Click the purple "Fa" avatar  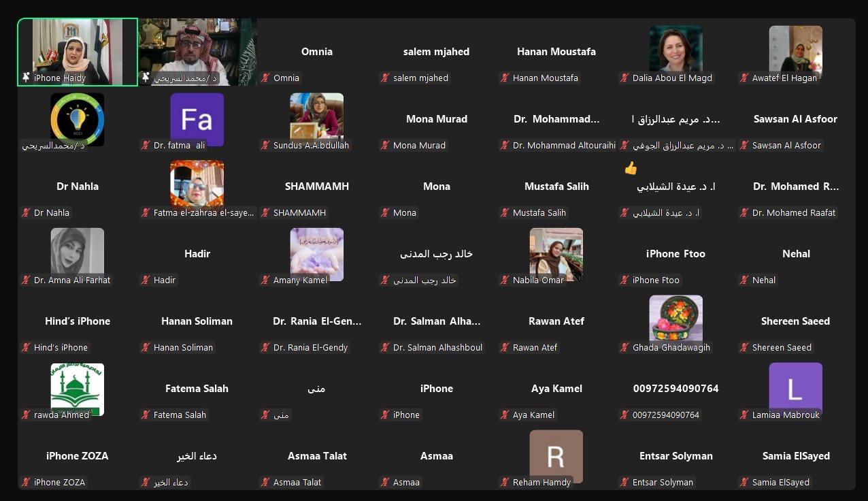point(197,119)
